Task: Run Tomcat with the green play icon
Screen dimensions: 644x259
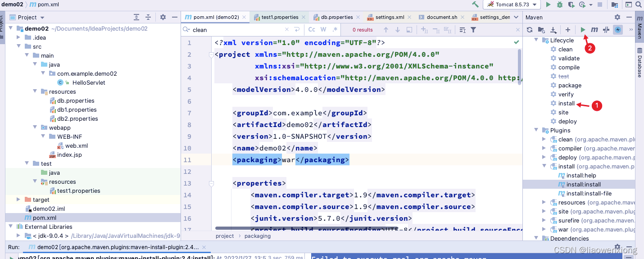Action: (548, 5)
